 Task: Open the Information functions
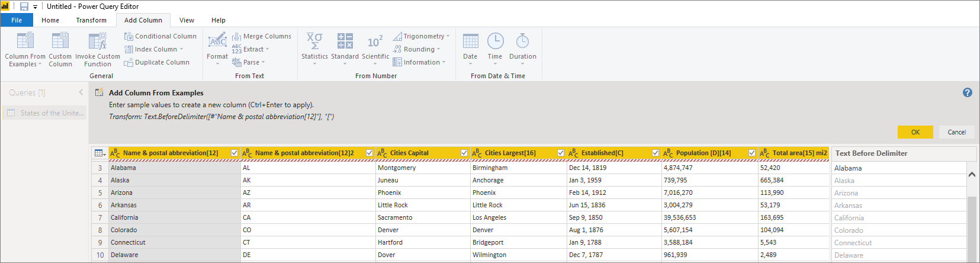coord(419,62)
